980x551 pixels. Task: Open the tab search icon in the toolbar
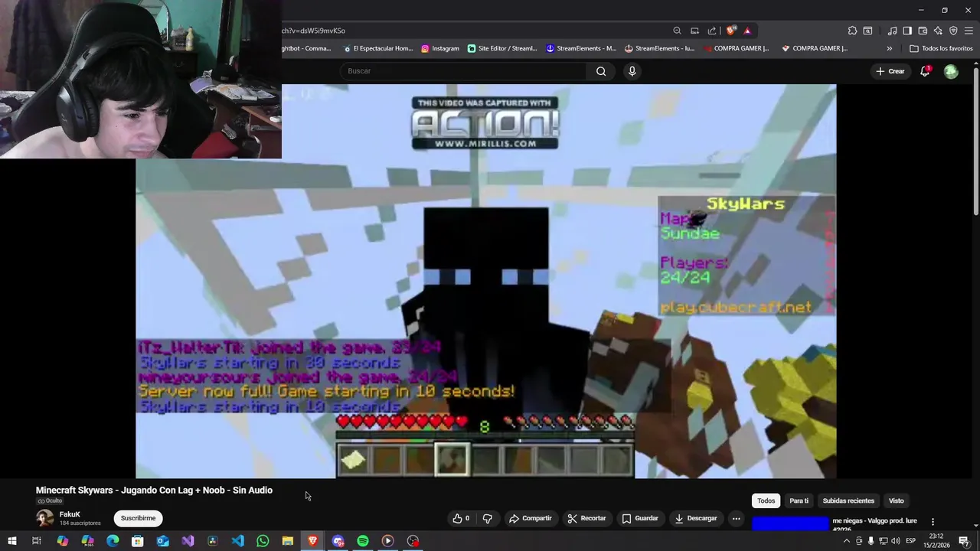pos(867,31)
